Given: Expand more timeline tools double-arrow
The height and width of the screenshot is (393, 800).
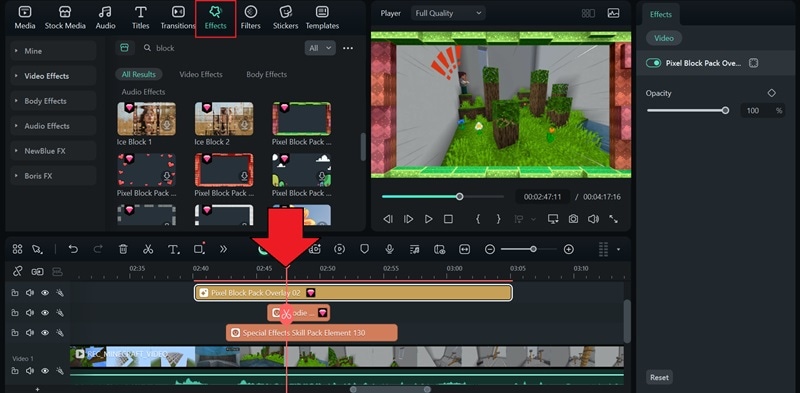Looking at the screenshot, I should tap(223, 249).
